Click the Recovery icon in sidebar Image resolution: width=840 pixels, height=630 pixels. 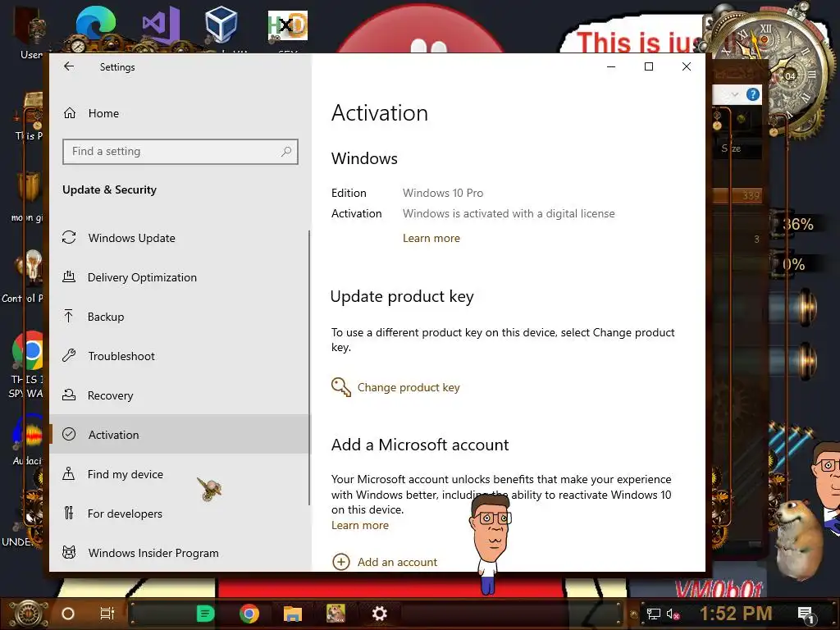click(69, 395)
